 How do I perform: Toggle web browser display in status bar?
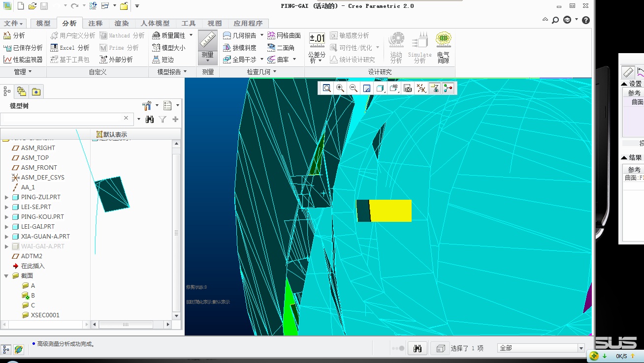pos(18,349)
